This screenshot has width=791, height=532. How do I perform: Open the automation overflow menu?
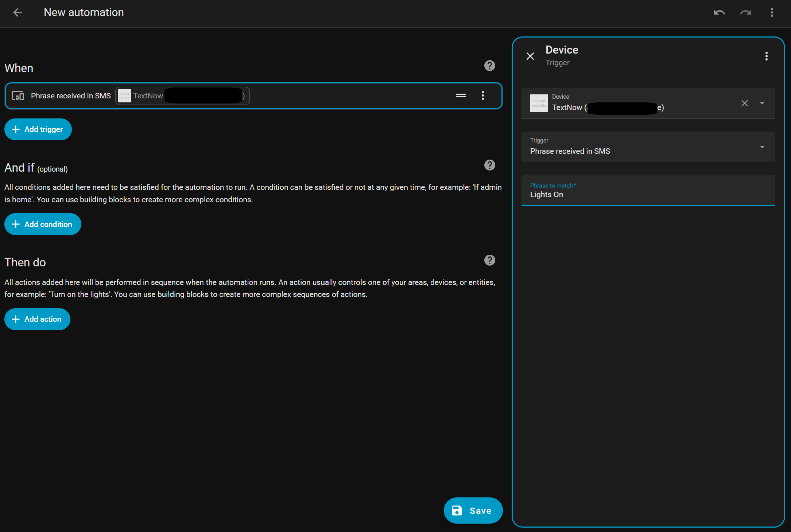pos(772,12)
